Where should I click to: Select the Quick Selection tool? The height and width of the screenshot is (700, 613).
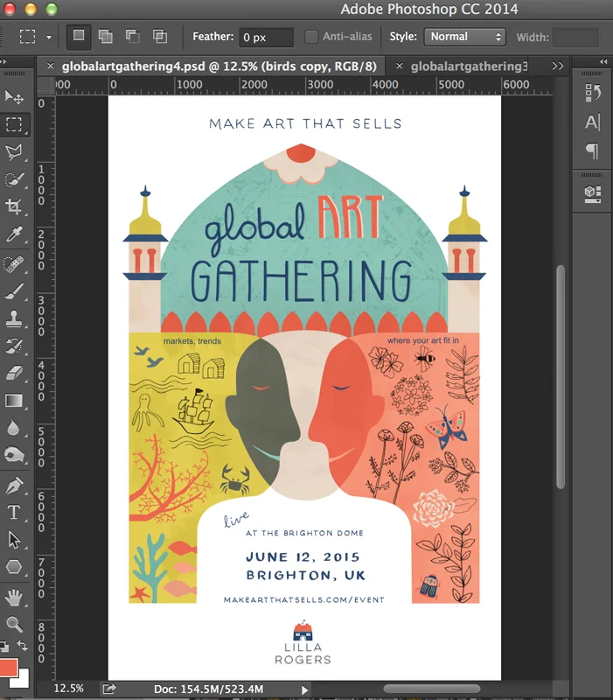[x=14, y=179]
